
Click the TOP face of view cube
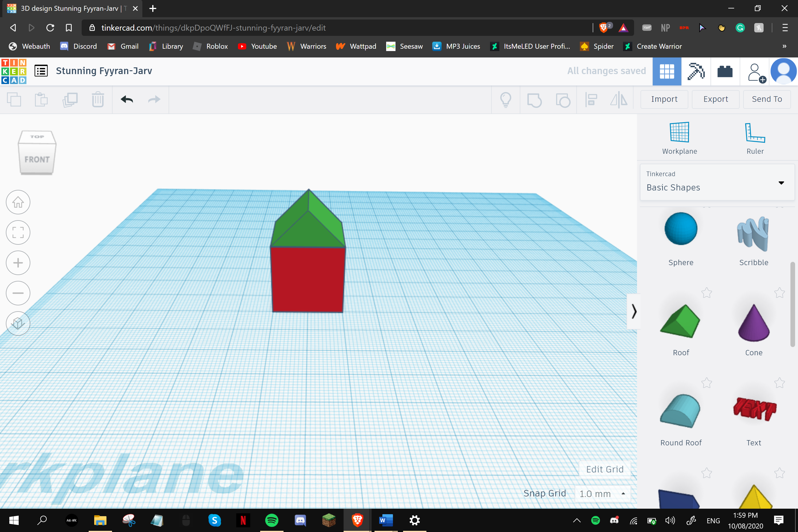tap(37, 137)
